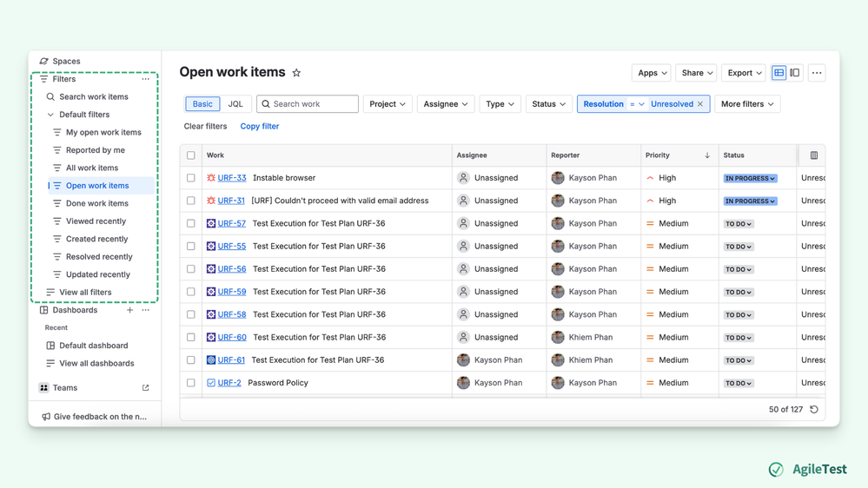Click Spaces icon in sidebar

click(x=43, y=62)
